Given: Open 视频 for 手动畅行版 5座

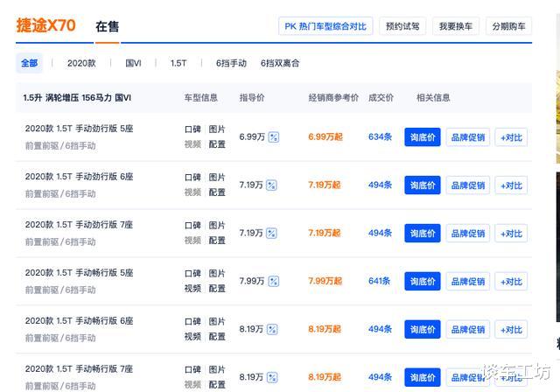Looking at the screenshot, I should coord(192,289).
